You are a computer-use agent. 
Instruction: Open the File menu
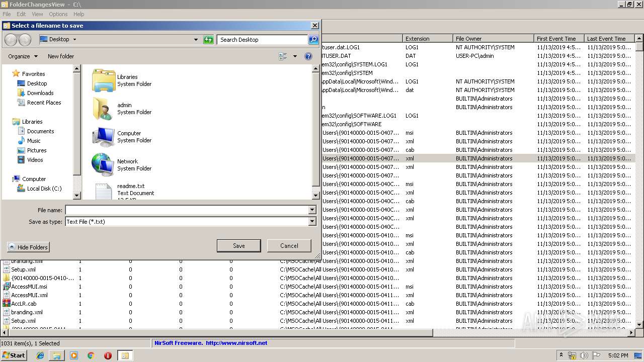pyautogui.click(x=7, y=14)
